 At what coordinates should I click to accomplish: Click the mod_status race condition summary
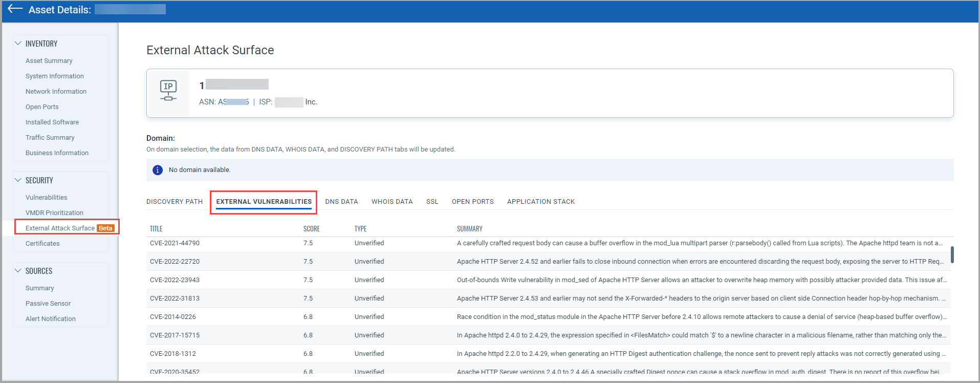pos(702,317)
